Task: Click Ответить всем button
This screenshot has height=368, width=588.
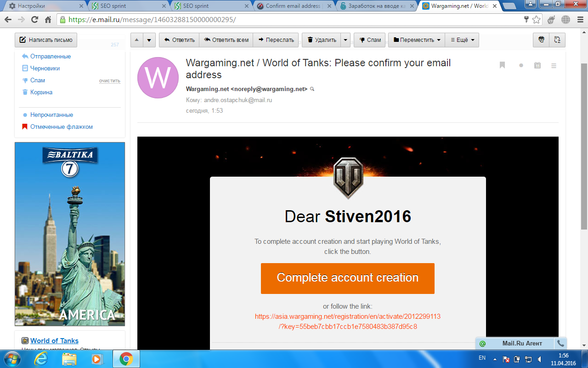Action: 226,40
